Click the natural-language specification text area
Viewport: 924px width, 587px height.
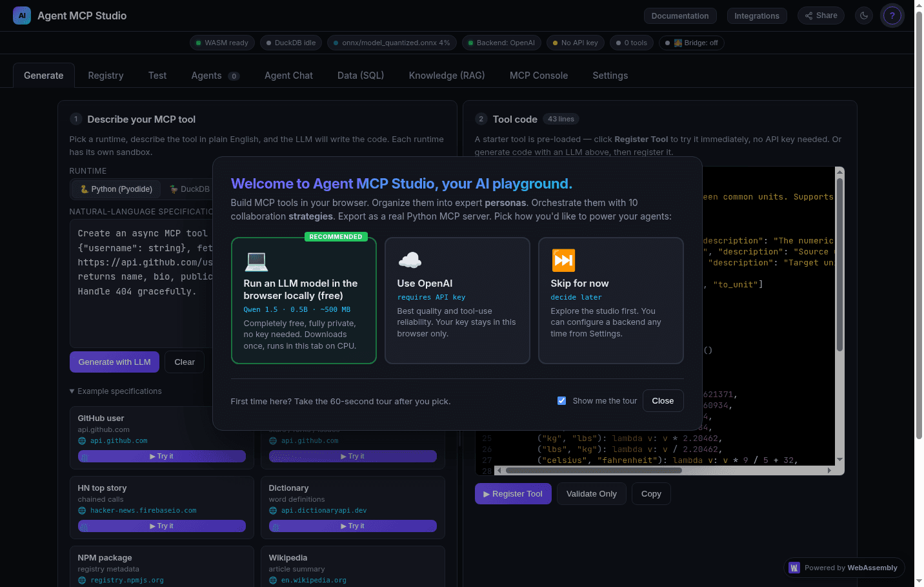[x=142, y=283]
